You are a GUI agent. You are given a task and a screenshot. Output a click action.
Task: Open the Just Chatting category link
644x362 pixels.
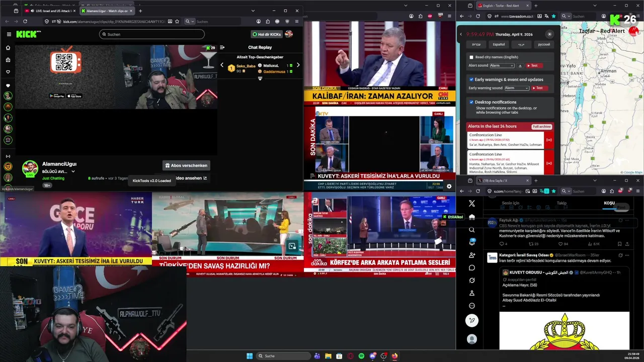pos(53,178)
